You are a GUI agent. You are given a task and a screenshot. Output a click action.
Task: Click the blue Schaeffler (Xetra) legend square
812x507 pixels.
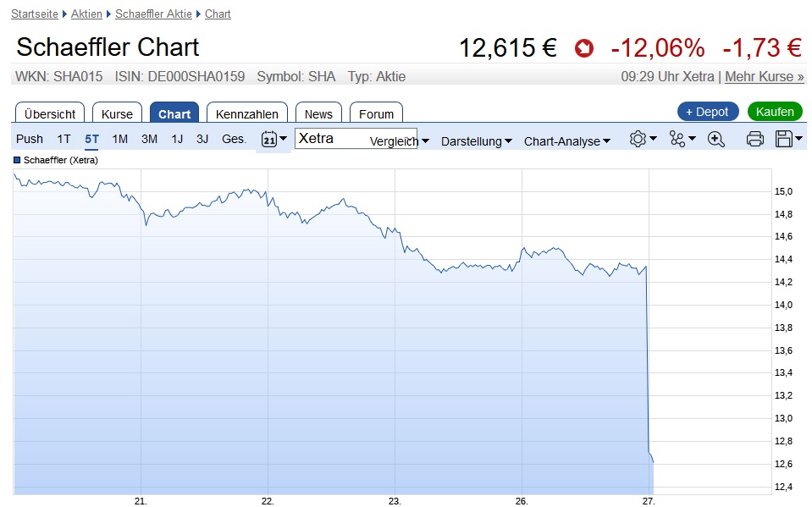tap(17, 160)
